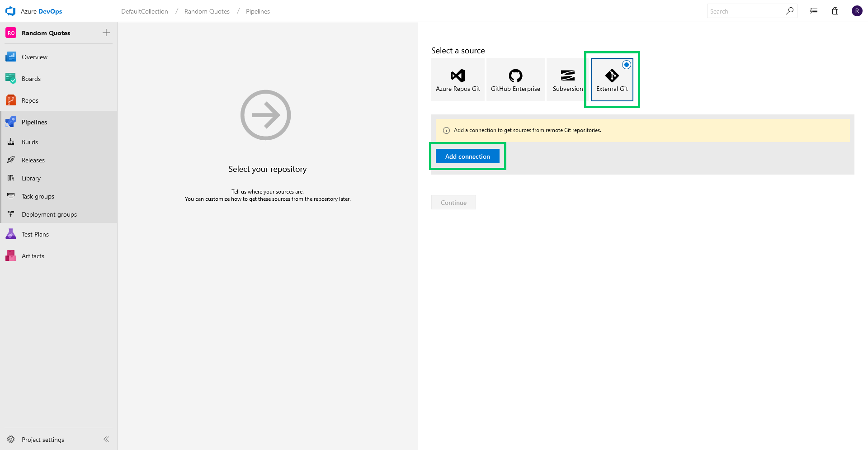Open the marketplace shopping bag icon
The image size is (868, 450).
[835, 11]
